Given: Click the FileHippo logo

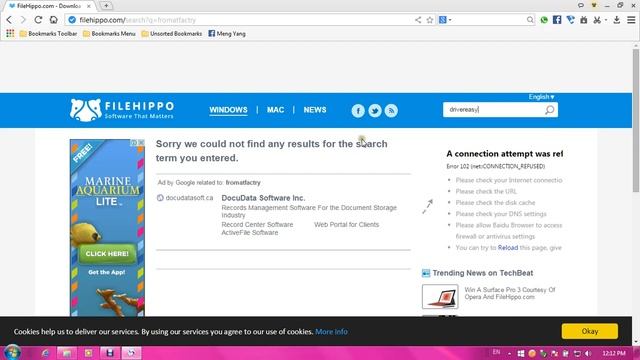Looking at the screenshot, I should (122, 110).
